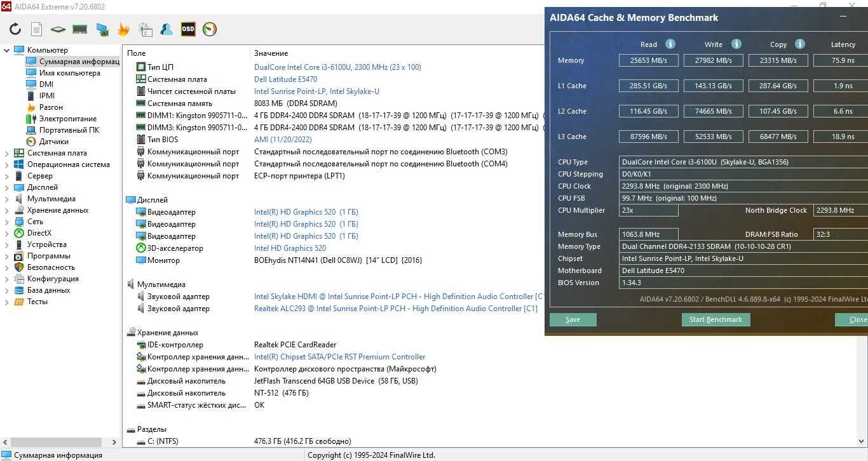This screenshot has height=461, width=868.
Task: Open Intel Sunrise Point-LP chipset link
Action: tap(316, 91)
